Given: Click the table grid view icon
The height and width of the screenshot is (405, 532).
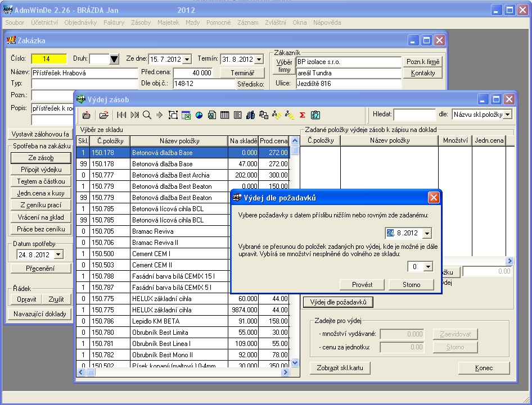Looking at the screenshot, I should click(224, 115).
